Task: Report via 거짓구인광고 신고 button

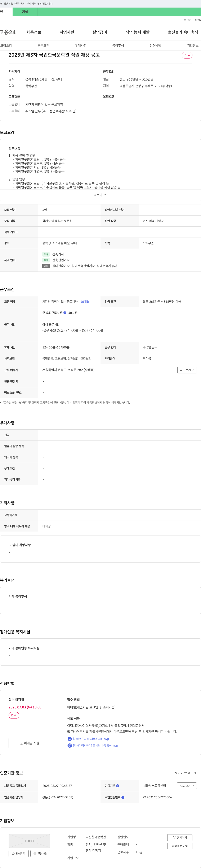Action: click(186, 773)
